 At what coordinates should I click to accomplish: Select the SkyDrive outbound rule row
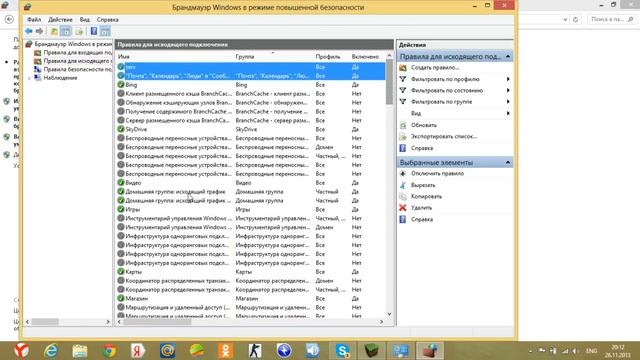tap(250, 129)
